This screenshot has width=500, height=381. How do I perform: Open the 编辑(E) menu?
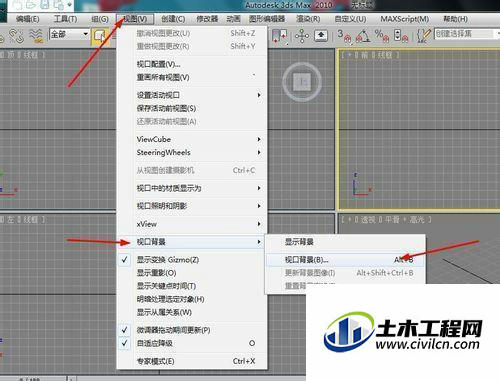tap(28, 19)
